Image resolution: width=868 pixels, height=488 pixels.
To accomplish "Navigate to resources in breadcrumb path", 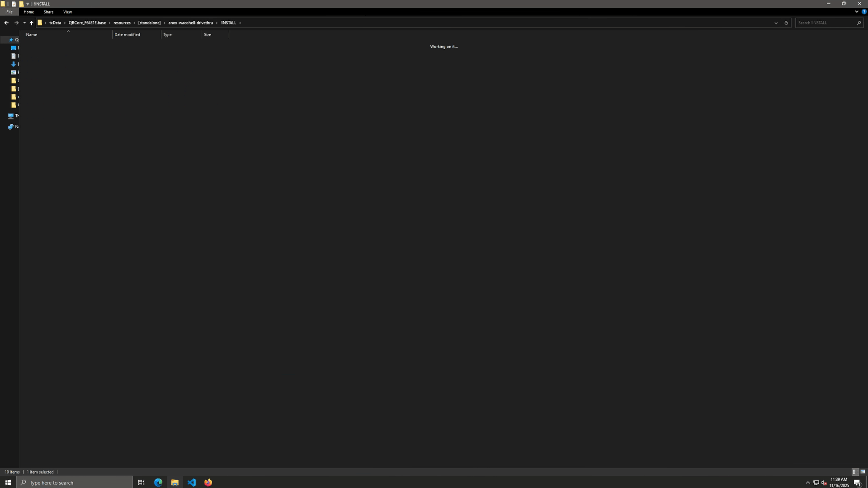I will click(x=122, y=23).
